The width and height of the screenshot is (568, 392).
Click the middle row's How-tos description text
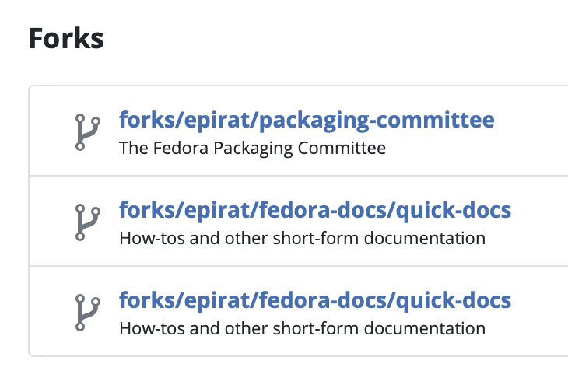pyautogui.click(x=302, y=239)
